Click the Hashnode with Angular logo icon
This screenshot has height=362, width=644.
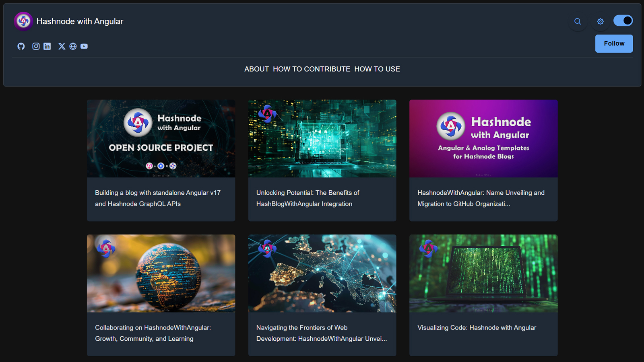(23, 21)
